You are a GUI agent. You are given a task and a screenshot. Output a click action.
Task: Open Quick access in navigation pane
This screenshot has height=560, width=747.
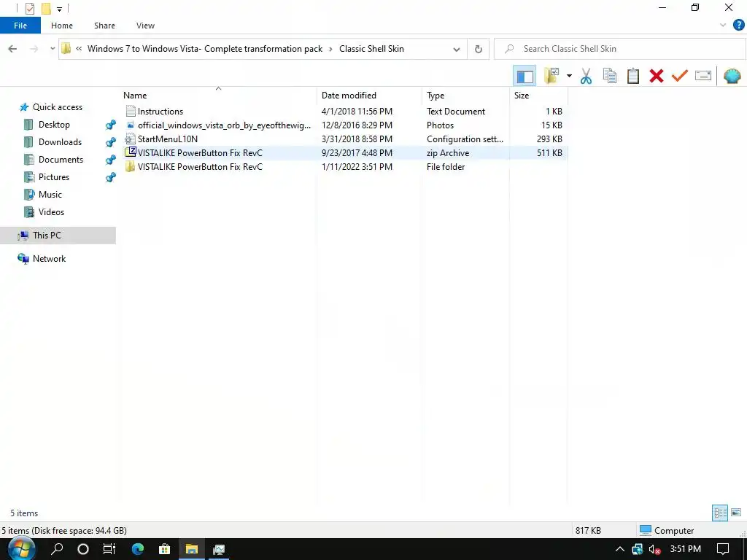pyautogui.click(x=57, y=107)
